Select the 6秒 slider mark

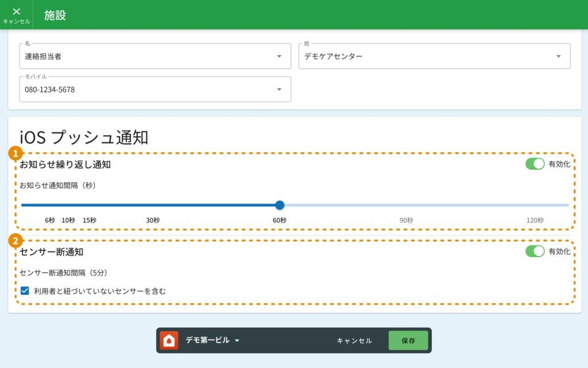50,205
